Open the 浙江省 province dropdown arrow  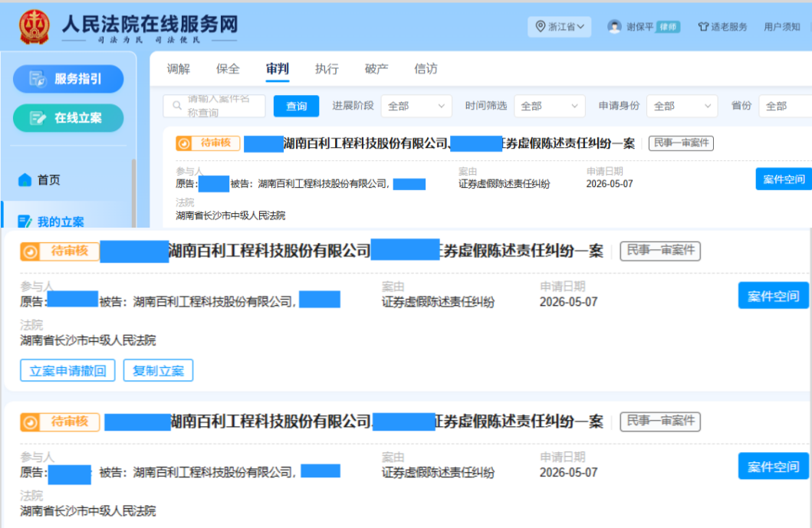point(580,26)
